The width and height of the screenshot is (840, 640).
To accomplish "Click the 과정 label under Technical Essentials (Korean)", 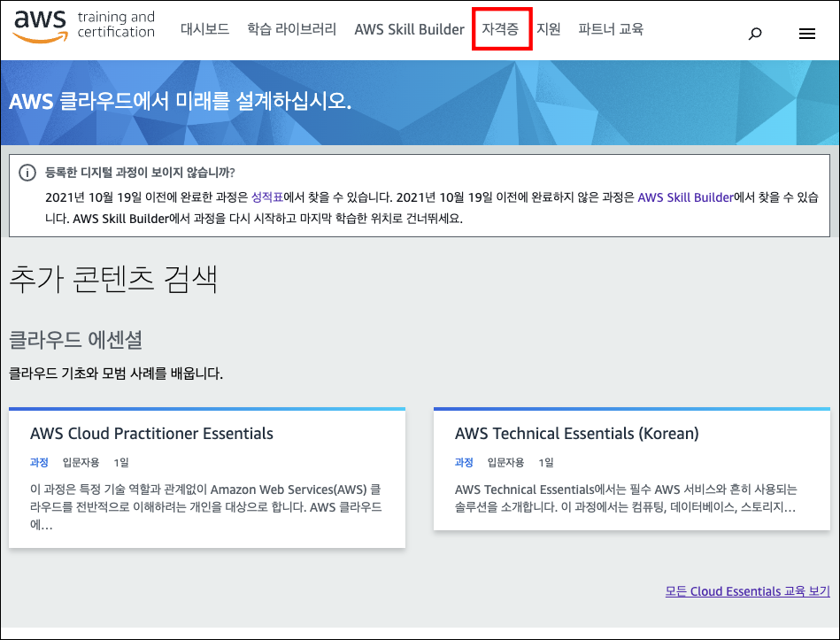I will pyautogui.click(x=464, y=462).
